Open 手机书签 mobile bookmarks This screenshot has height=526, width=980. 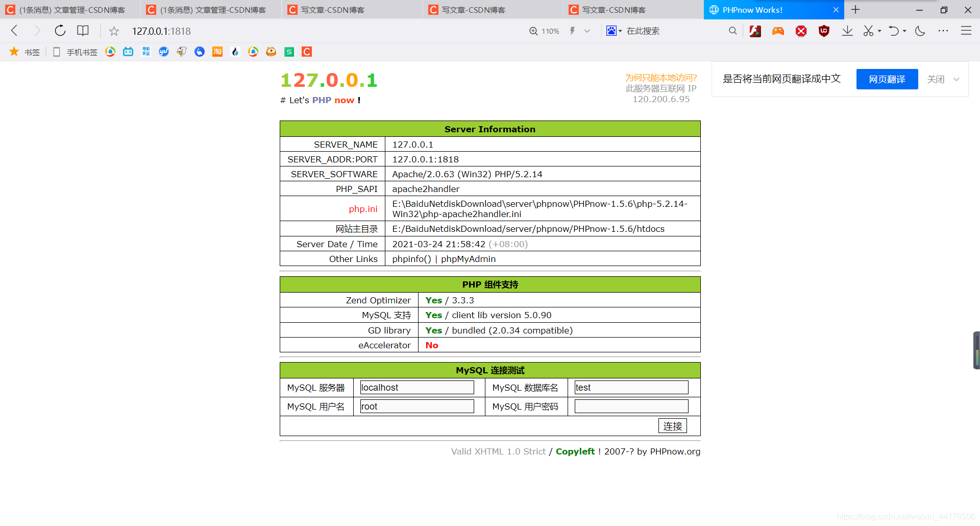click(75, 52)
